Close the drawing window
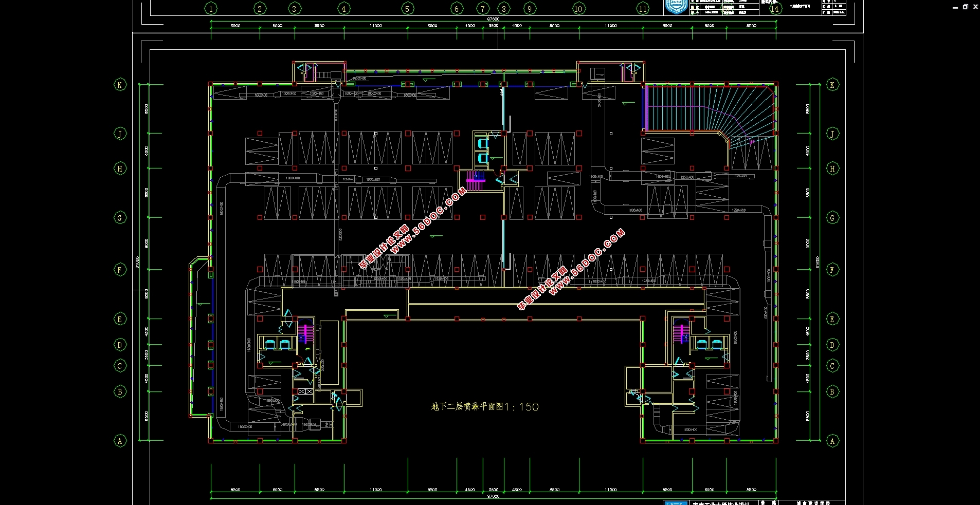Image resolution: width=980 pixels, height=505 pixels. coord(975,7)
